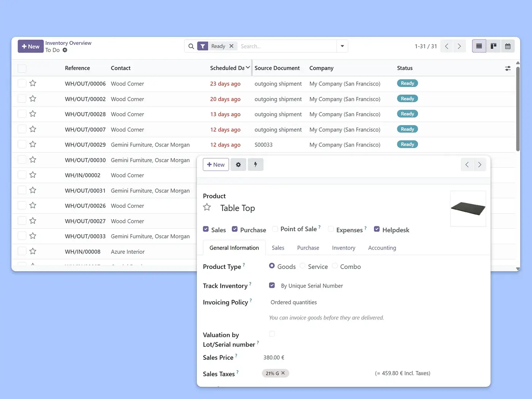This screenshot has width=532, height=399.
Task: Remove the Ready filter from search
Action: tap(231, 46)
